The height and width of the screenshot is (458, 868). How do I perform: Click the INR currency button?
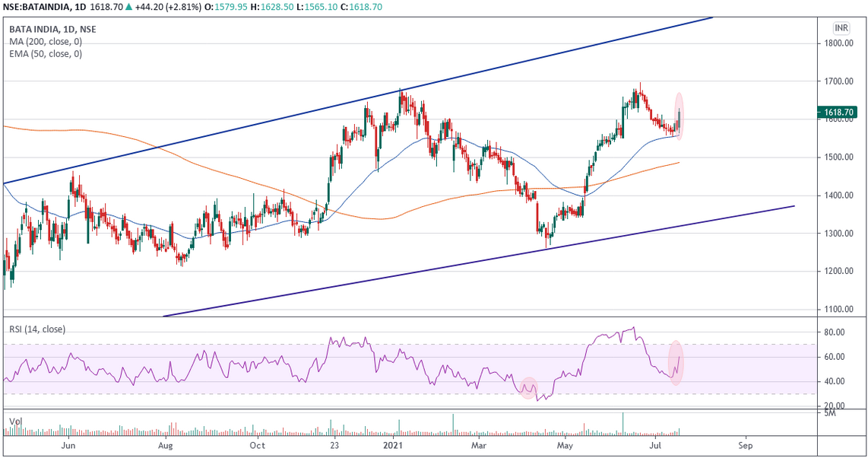tap(841, 28)
